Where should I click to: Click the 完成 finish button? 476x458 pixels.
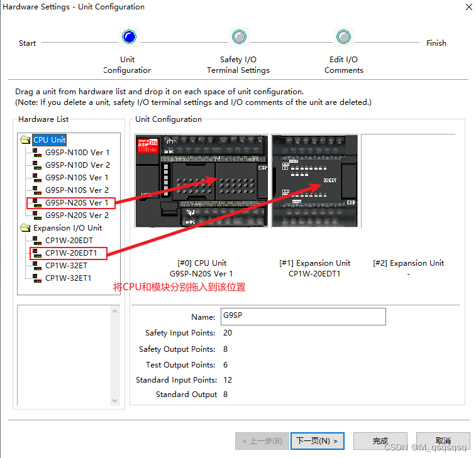pyautogui.click(x=380, y=441)
